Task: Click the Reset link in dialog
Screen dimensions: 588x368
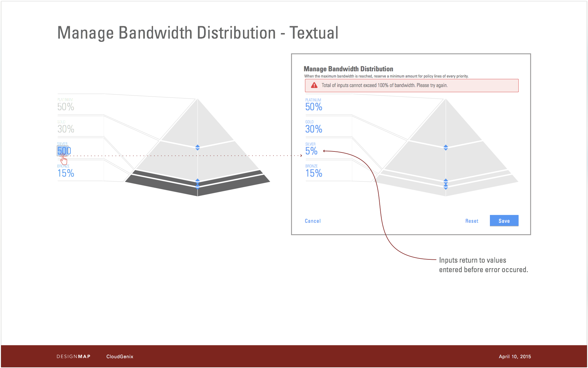Action: (472, 221)
